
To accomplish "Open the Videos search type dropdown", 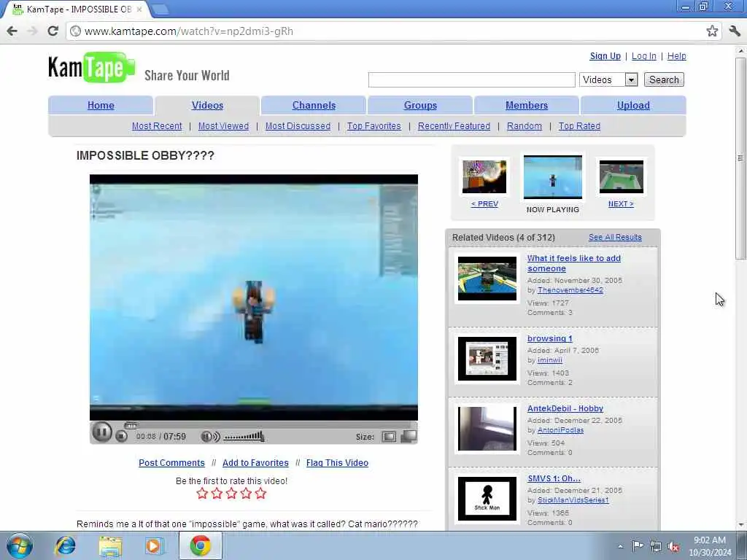I will (608, 79).
